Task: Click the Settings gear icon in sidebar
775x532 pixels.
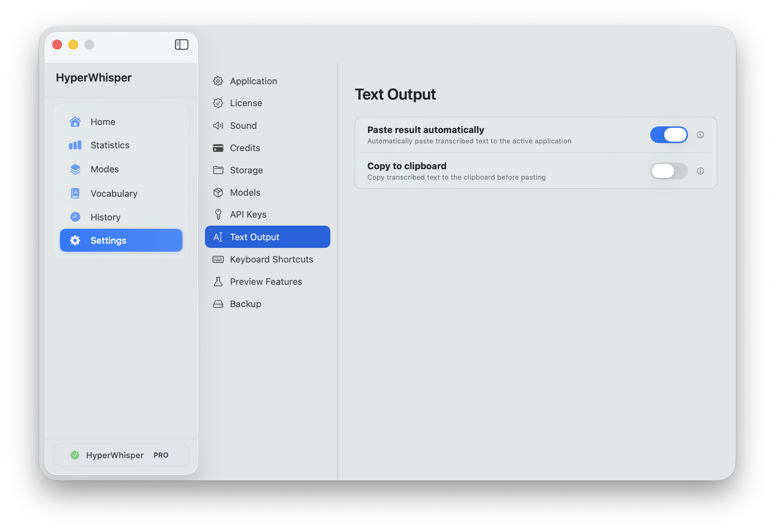Action: 75,240
